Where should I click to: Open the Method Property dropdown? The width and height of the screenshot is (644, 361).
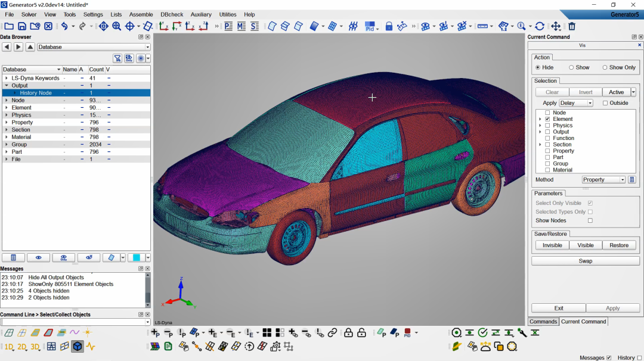(603, 179)
